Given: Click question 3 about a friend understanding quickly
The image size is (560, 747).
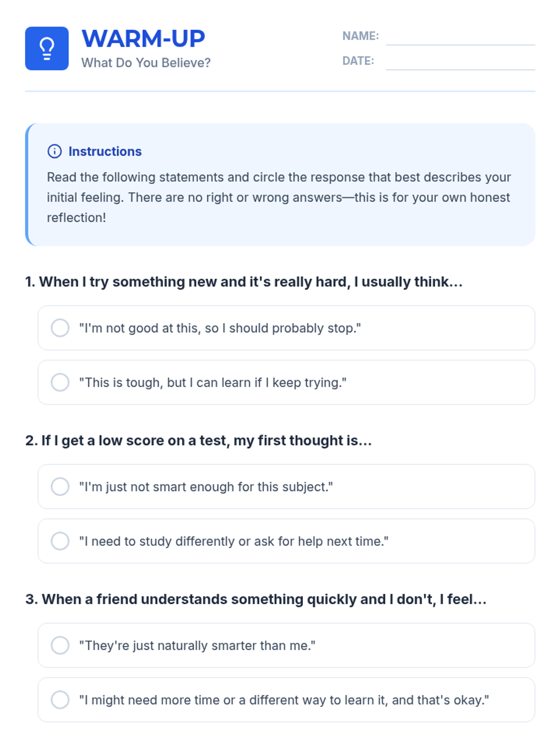Looking at the screenshot, I should (256, 599).
